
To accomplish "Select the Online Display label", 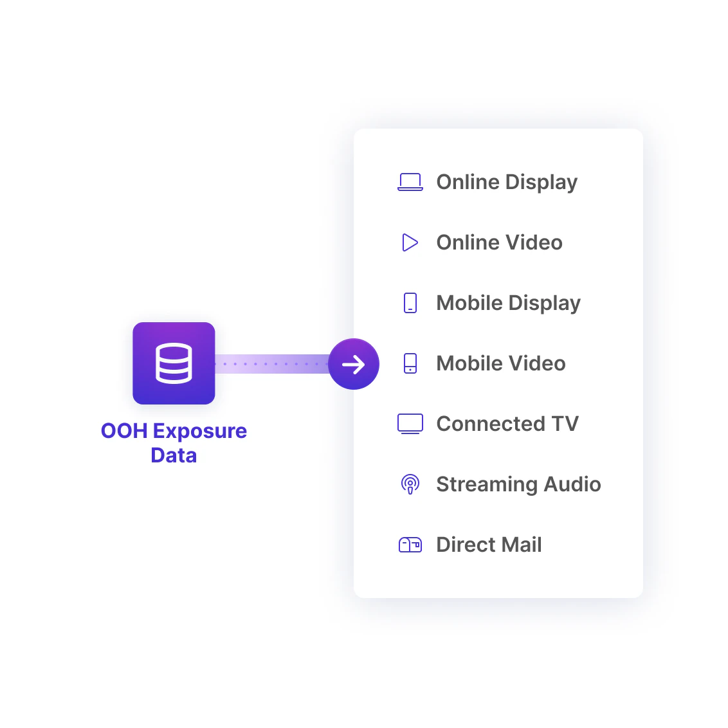I will click(507, 182).
